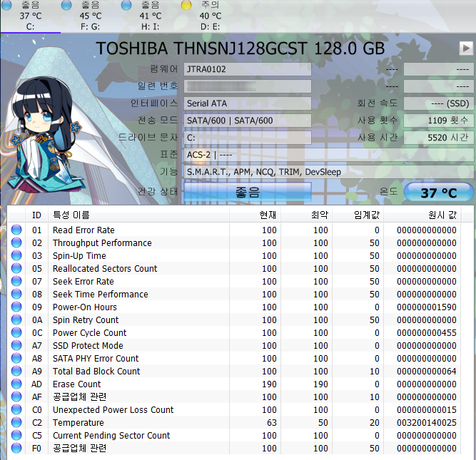The height and width of the screenshot is (460, 476).
Task: Click the 현재 column header
Action: point(255,215)
